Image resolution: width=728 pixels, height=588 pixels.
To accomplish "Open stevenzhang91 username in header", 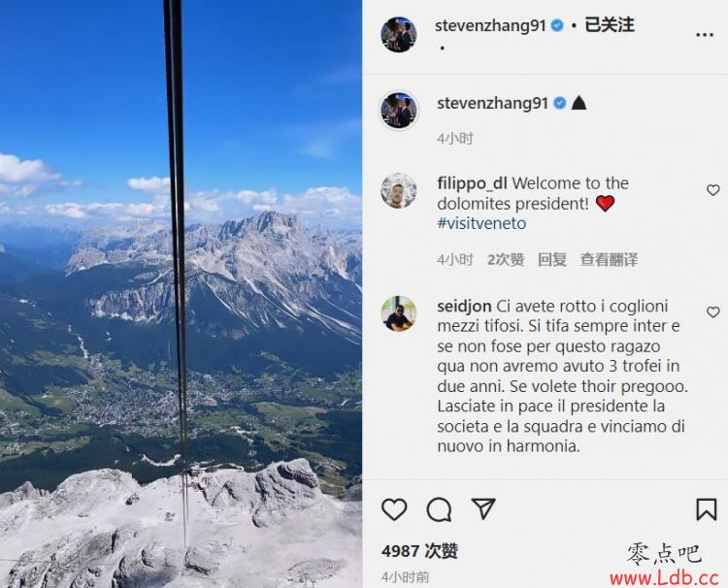I will 490,25.
